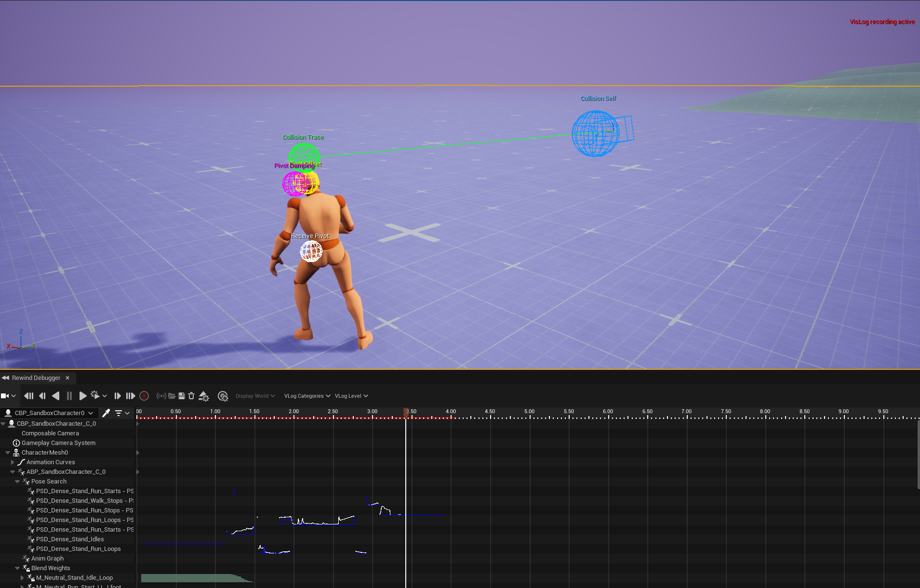
Task: Collapse the Pose Search tree node
Action: coord(17,482)
